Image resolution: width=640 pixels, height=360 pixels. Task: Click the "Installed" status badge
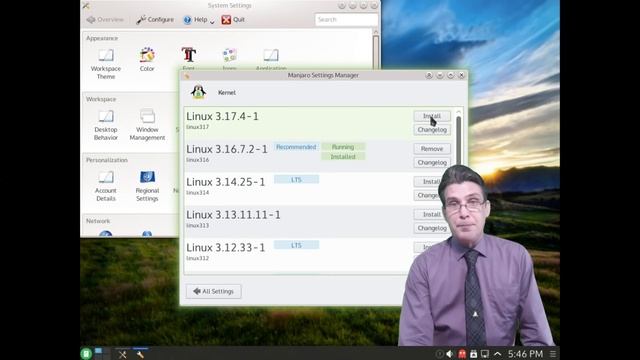pyautogui.click(x=343, y=157)
